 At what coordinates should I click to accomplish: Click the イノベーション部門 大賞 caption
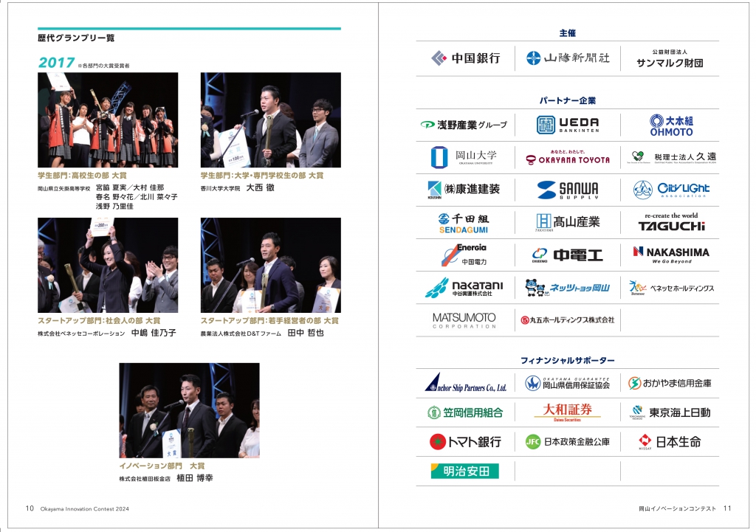162,466
